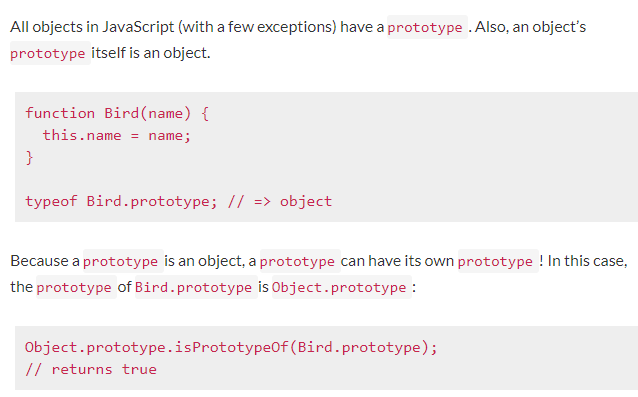Click the closing curly brace in code

pos(29,157)
